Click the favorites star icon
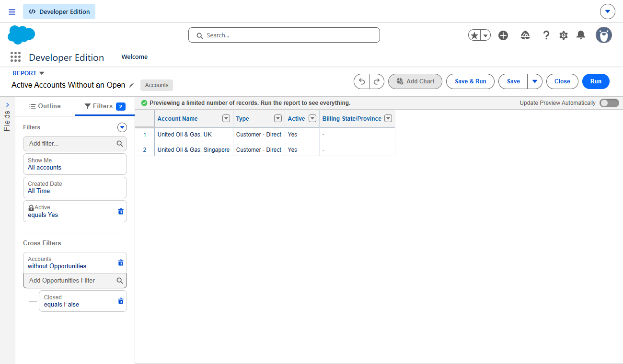The height and width of the screenshot is (364, 623). point(474,35)
